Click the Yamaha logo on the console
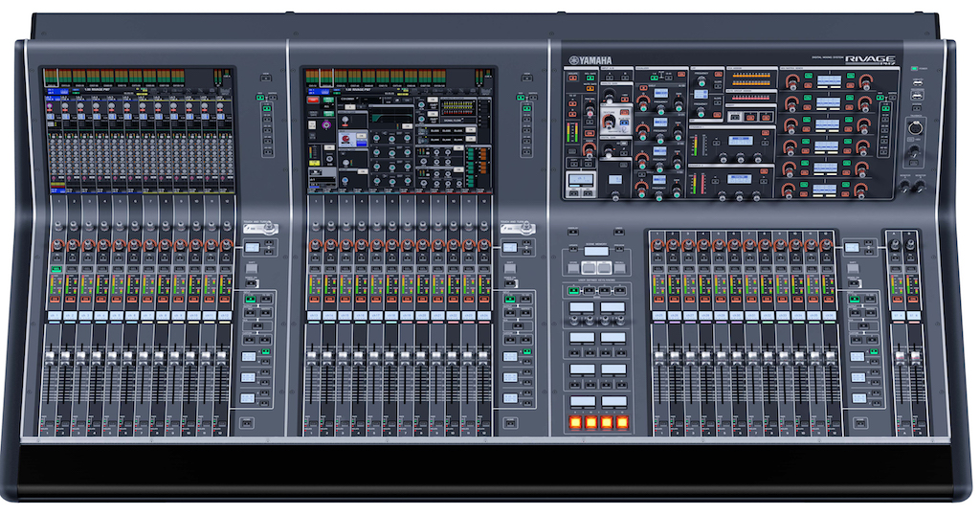Image resolution: width=980 pixels, height=515 pixels. 590,60
